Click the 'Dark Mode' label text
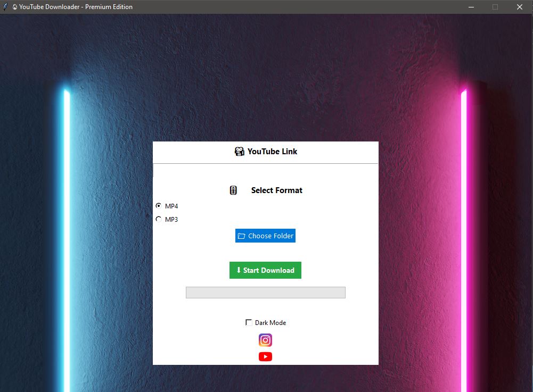The image size is (533, 392). [x=270, y=323]
